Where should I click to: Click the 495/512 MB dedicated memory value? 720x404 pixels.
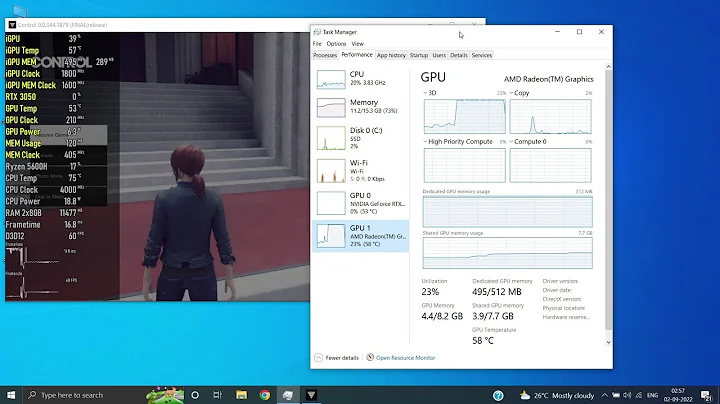coord(497,292)
